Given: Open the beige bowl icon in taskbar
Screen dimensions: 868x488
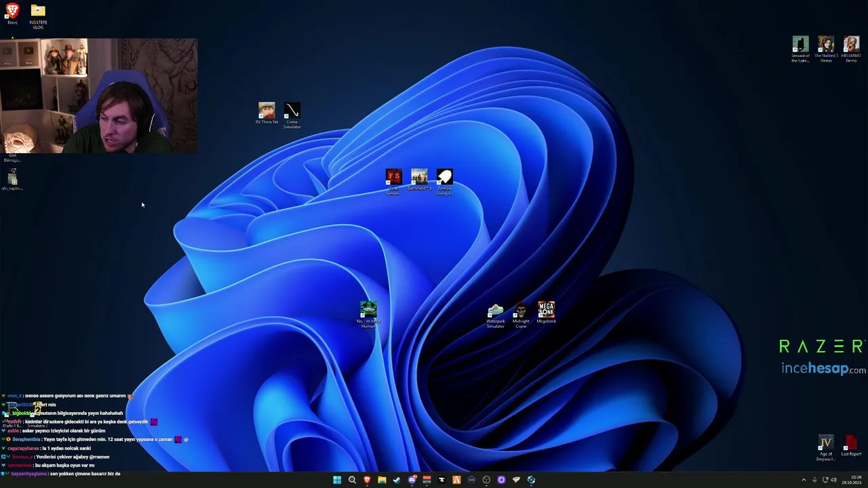Looking at the screenshot, I should click(x=516, y=480).
